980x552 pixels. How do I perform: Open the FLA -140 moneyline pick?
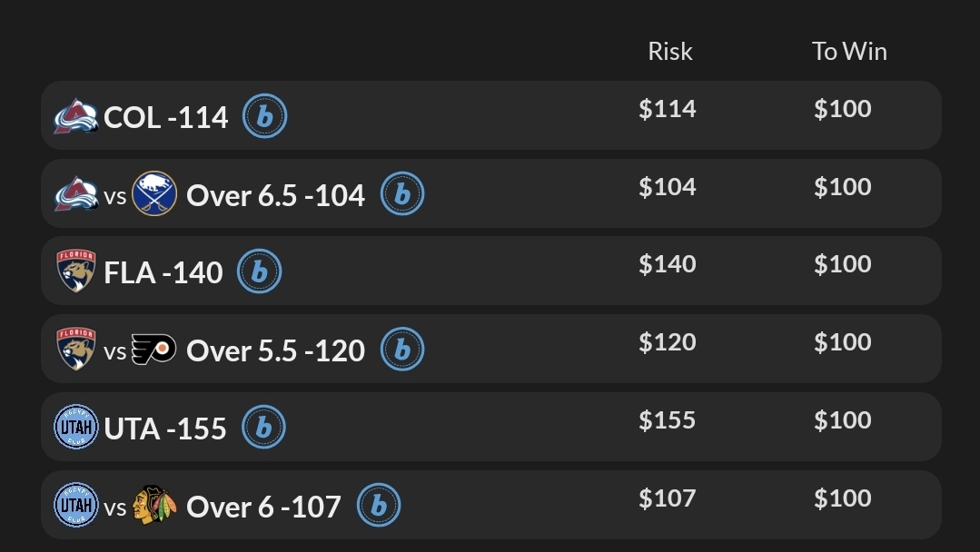tap(163, 272)
